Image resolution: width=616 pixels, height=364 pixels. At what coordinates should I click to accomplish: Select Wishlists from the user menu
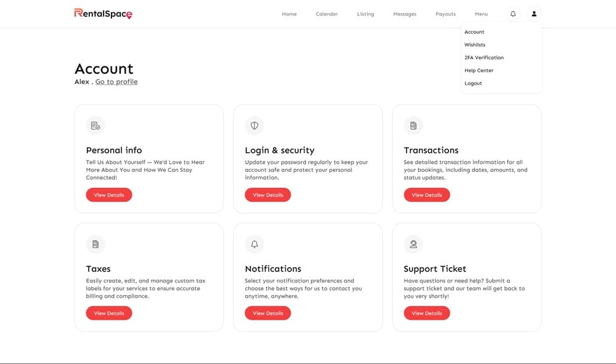[x=475, y=45]
